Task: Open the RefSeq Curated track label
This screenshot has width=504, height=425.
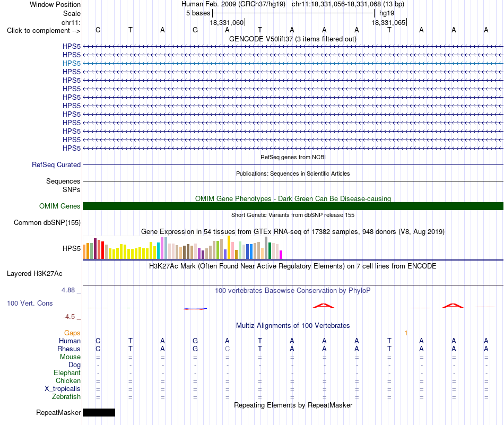Action: click(56, 164)
